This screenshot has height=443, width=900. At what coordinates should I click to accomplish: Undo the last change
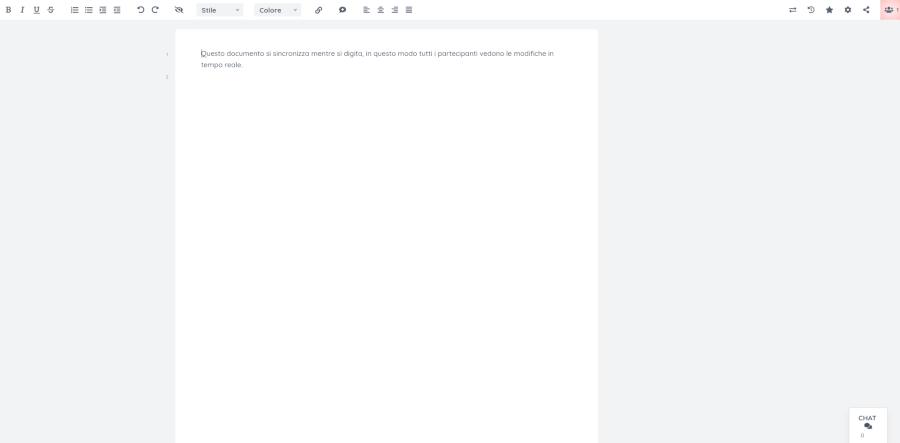(x=141, y=10)
